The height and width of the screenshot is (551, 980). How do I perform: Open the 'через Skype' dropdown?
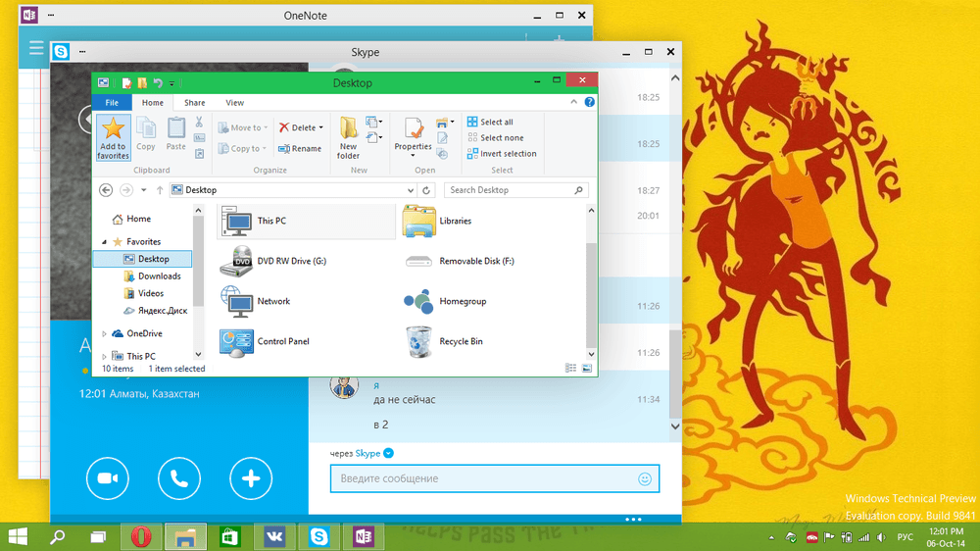[388, 453]
